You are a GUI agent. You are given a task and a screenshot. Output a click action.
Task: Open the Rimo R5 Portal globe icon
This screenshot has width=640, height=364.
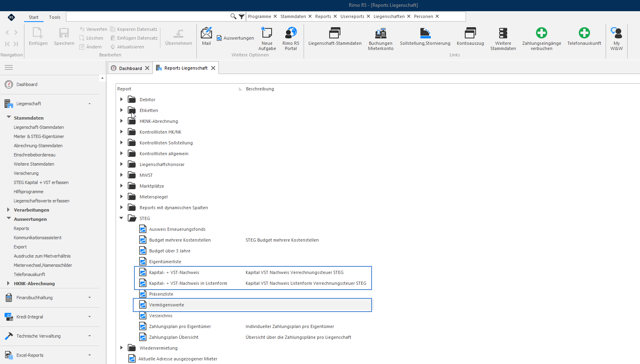coord(291,33)
